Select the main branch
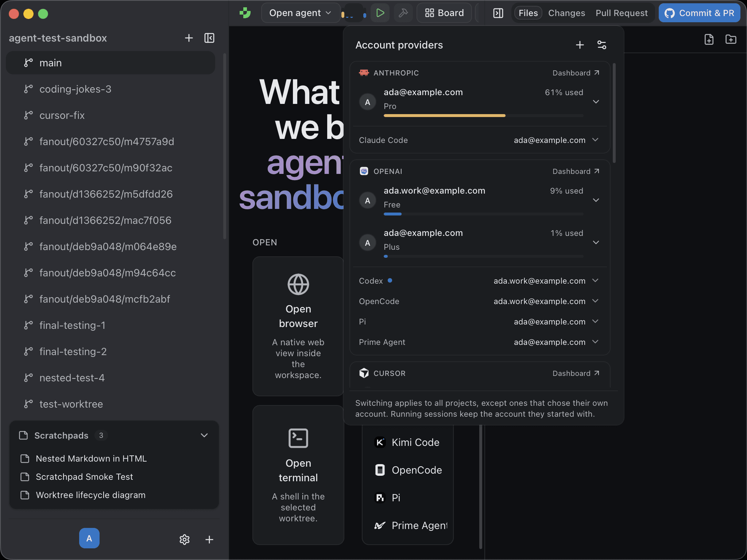This screenshot has height=560, width=747. point(111,63)
